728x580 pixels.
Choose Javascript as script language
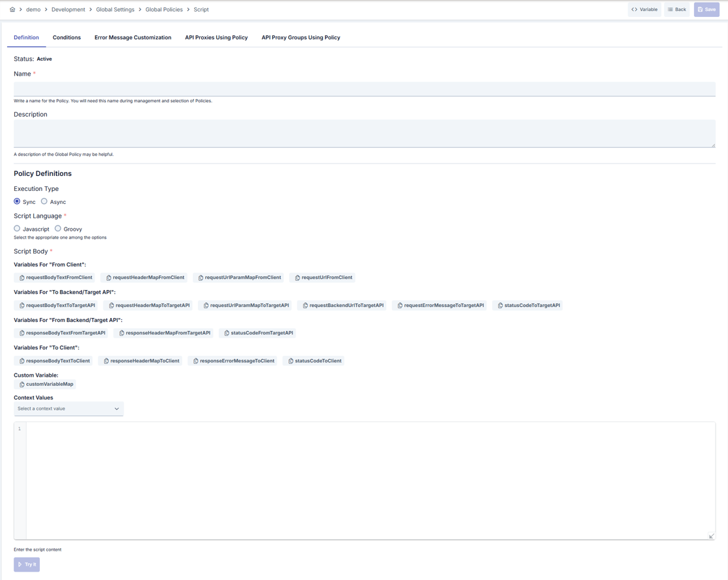pyautogui.click(x=17, y=228)
